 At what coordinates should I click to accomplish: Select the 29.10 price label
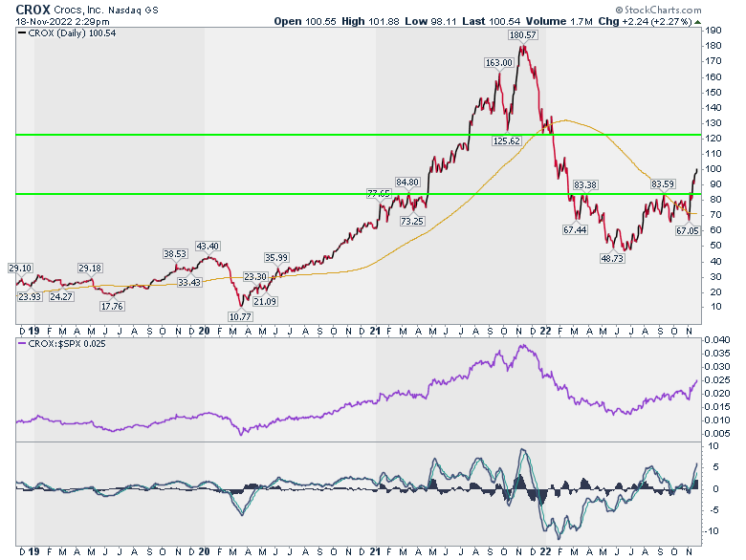(20, 269)
